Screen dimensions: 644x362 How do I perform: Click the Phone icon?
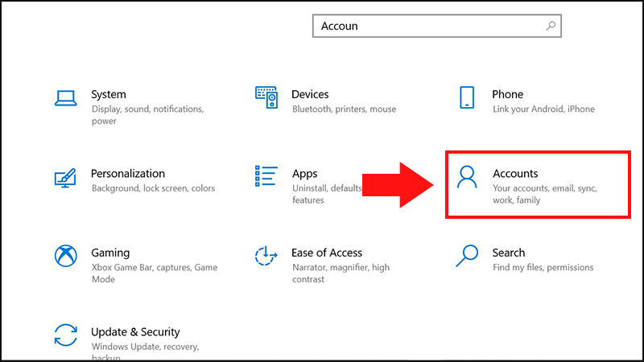click(x=467, y=97)
